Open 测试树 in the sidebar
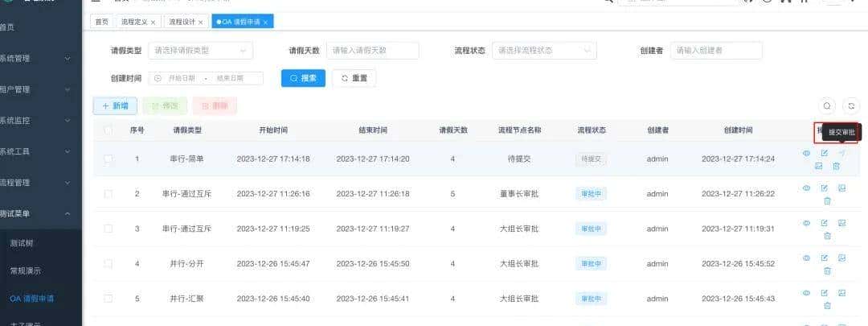Viewport: 868px width, 326px height. 41,243
